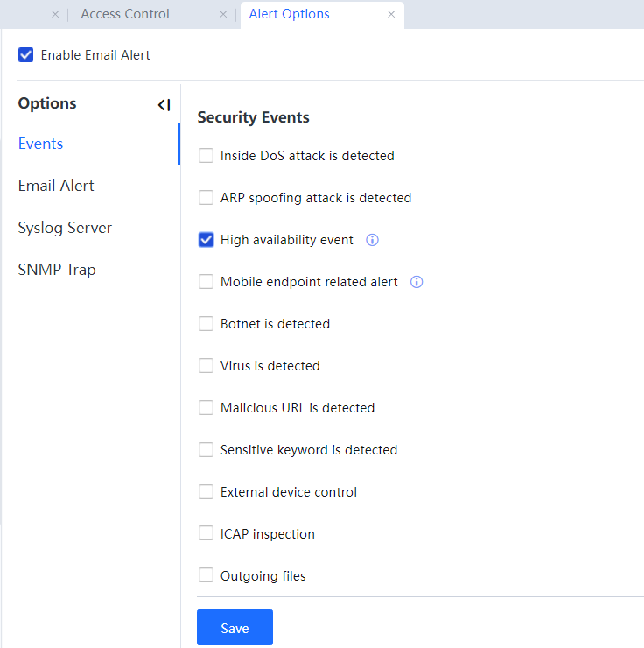Tick the Botnet is detected checkbox
The height and width of the screenshot is (648, 644).
206,324
